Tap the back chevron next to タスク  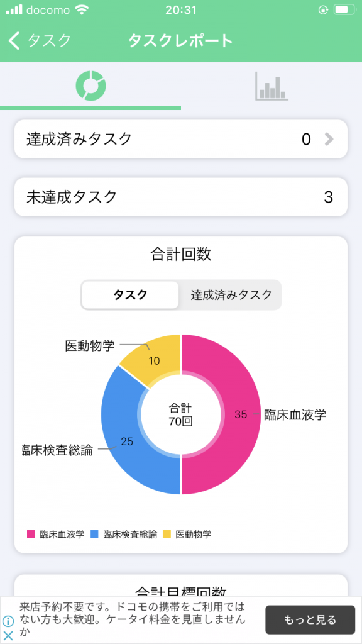pyautogui.click(x=14, y=41)
